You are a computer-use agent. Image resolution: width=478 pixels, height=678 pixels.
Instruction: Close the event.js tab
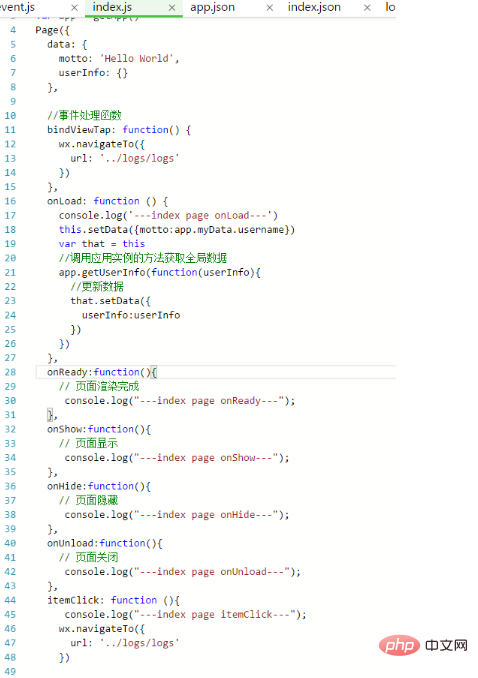pyautogui.click(x=74, y=8)
